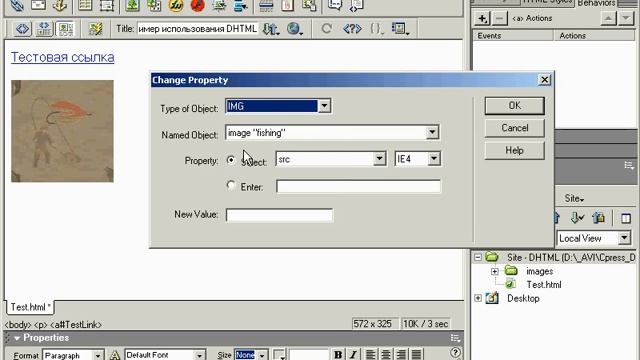This screenshot has height=360, width=640.
Task: Close the Change Property dialog
Action: [x=544, y=80]
